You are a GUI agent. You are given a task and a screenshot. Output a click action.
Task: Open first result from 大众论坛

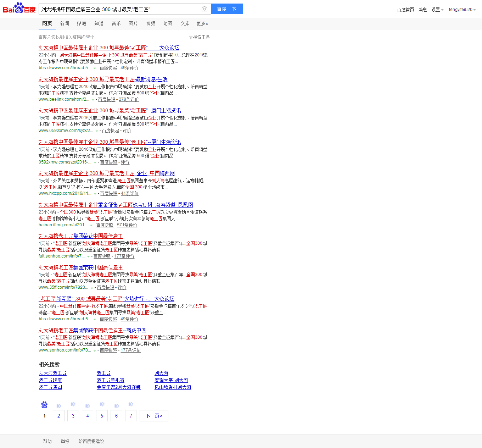(109, 48)
